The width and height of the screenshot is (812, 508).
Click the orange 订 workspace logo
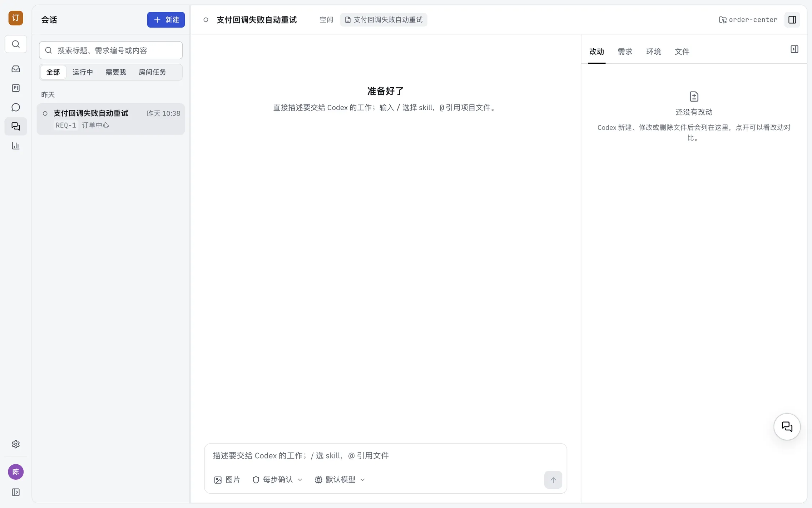click(x=16, y=18)
